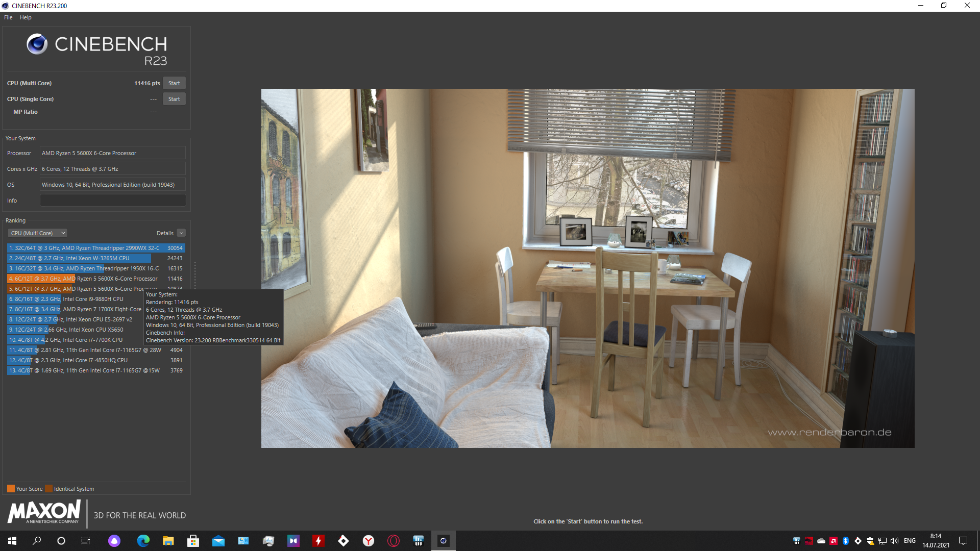
Task: Open File Explorer from the taskbar
Action: [x=168, y=541]
